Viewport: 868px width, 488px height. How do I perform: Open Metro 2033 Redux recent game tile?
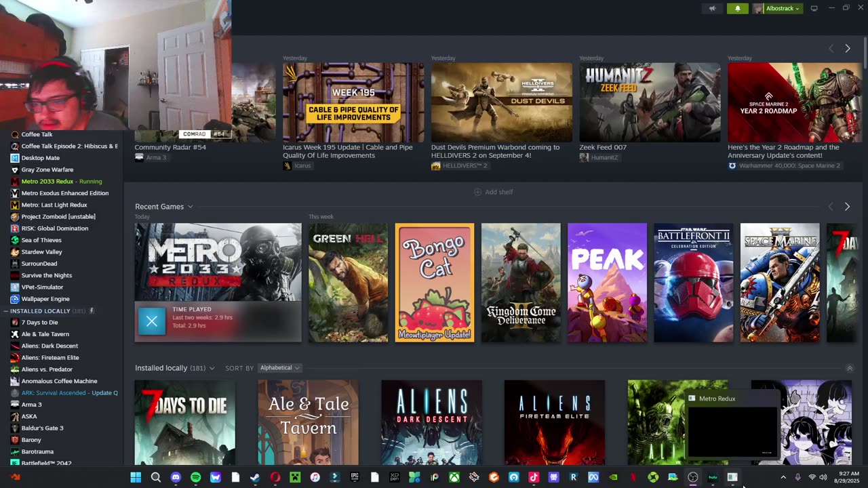click(218, 262)
